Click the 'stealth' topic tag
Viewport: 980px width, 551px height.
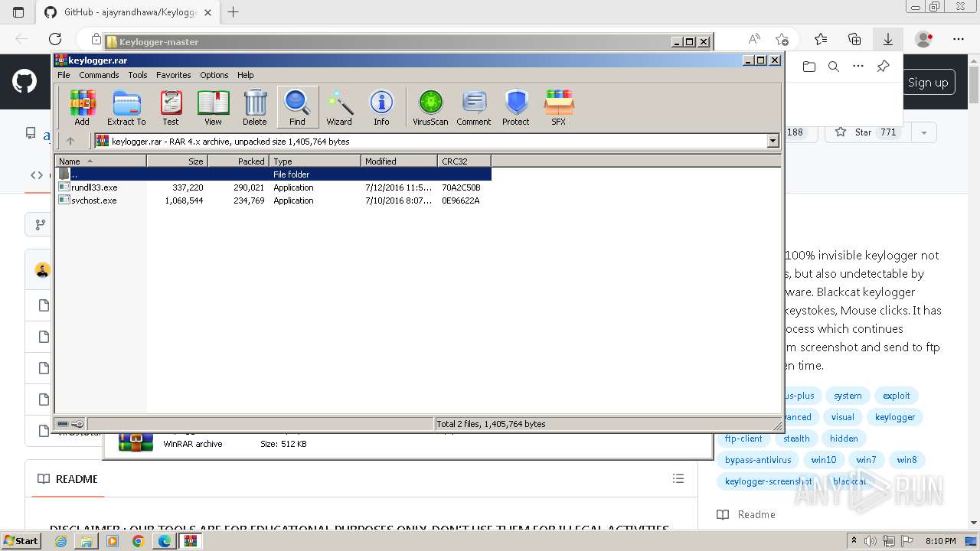click(x=796, y=439)
